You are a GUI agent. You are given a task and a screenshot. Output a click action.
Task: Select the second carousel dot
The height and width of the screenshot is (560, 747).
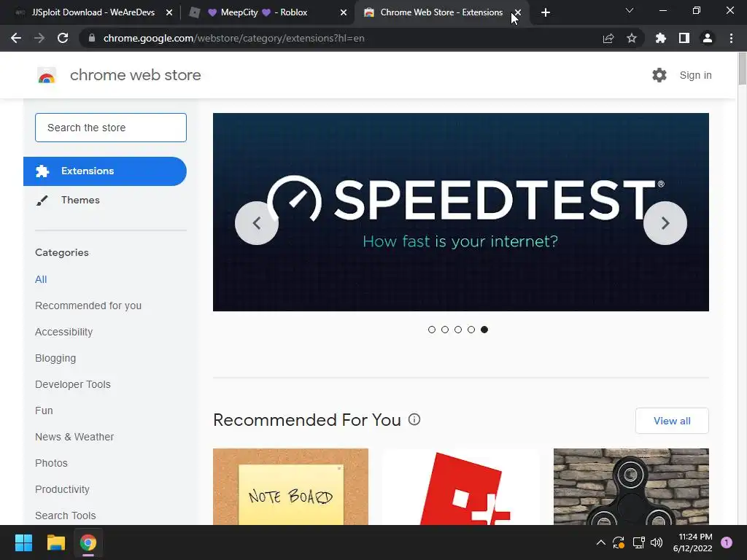[445, 330]
